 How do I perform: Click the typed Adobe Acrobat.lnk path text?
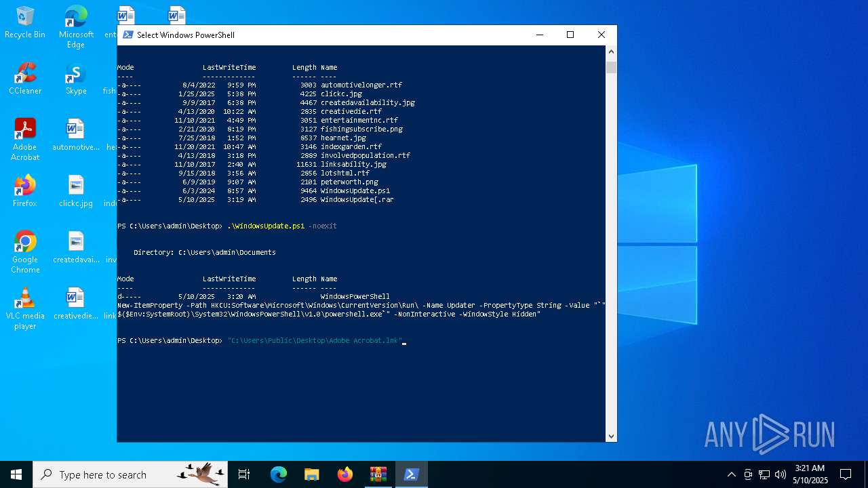[x=315, y=340]
